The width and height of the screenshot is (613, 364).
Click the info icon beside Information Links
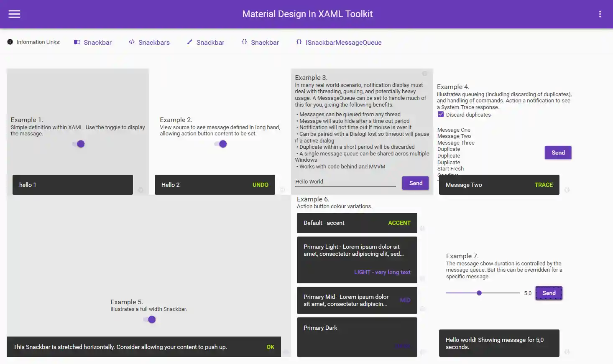tap(10, 42)
